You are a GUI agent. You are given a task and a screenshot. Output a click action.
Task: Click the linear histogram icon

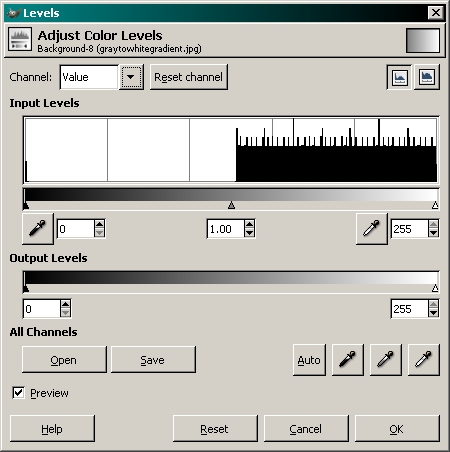pos(399,77)
